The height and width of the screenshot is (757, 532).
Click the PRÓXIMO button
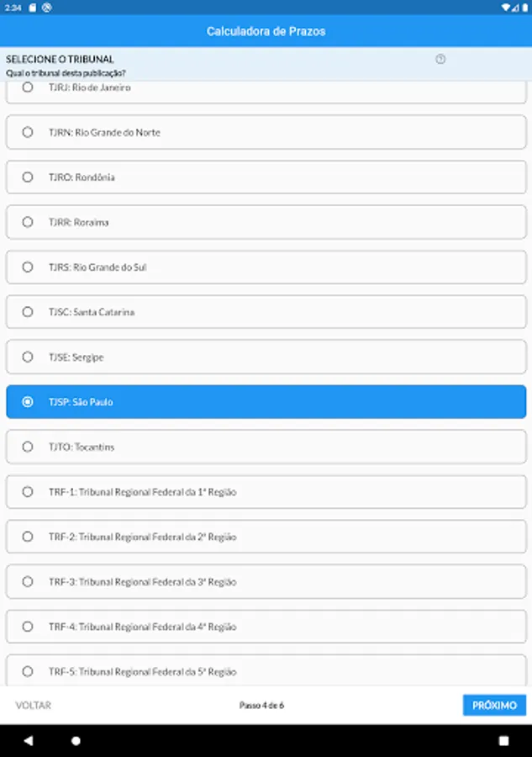[494, 706]
